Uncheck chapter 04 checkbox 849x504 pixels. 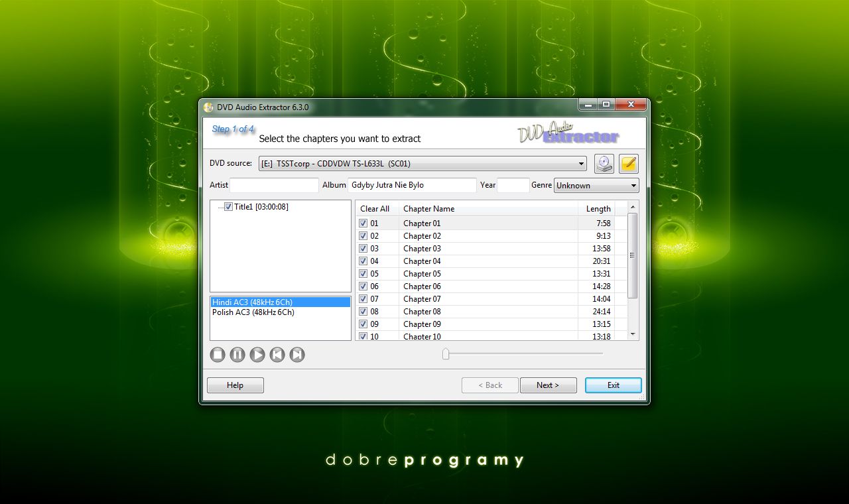[x=363, y=261]
